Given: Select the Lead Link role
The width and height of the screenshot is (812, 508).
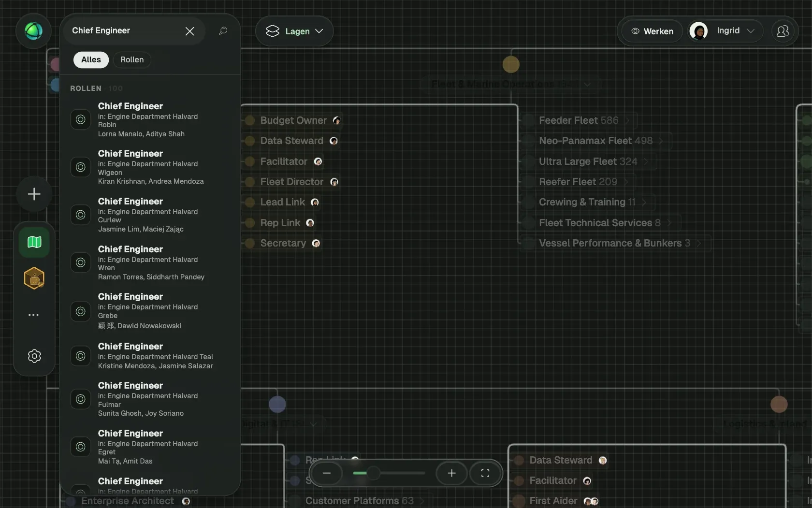Looking at the screenshot, I should click(282, 202).
